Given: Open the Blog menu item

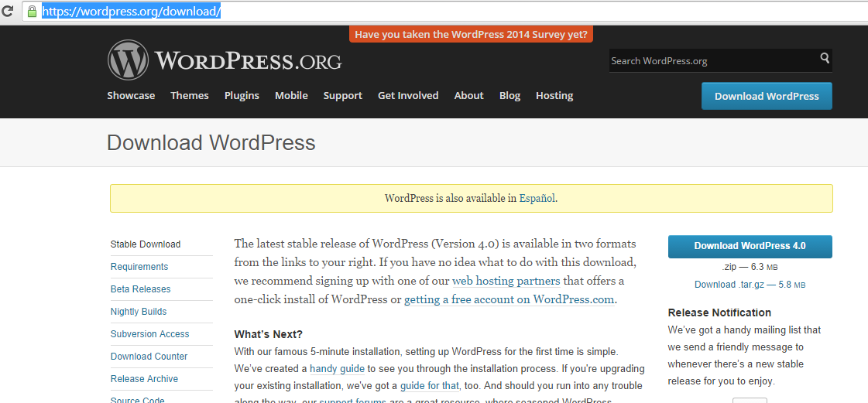Looking at the screenshot, I should click(x=509, y=96).
